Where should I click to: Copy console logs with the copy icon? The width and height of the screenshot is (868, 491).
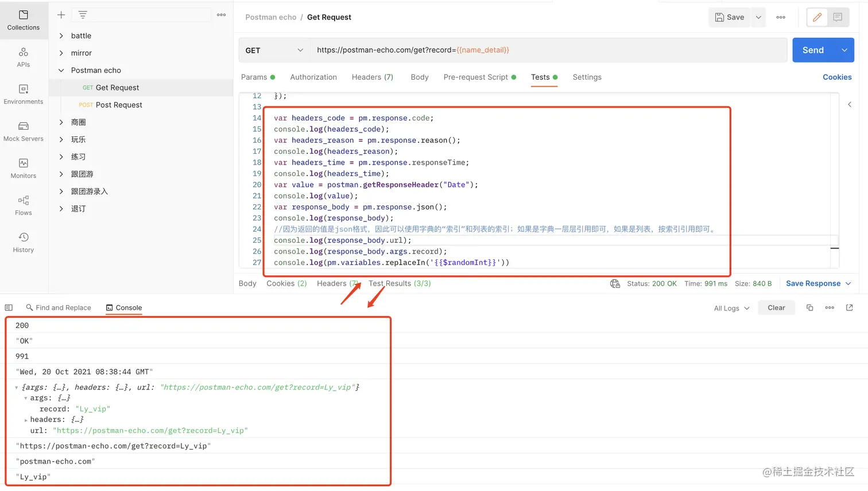[x=810, y=307]
